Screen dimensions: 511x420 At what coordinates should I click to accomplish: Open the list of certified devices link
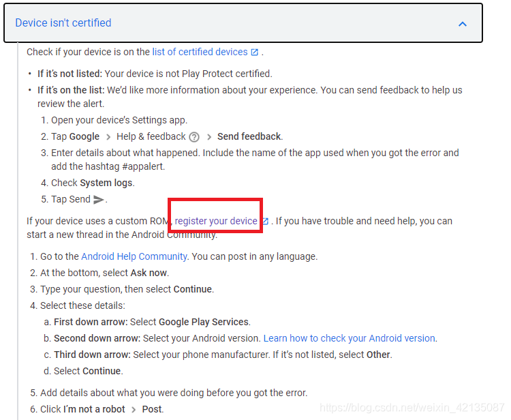200,52
